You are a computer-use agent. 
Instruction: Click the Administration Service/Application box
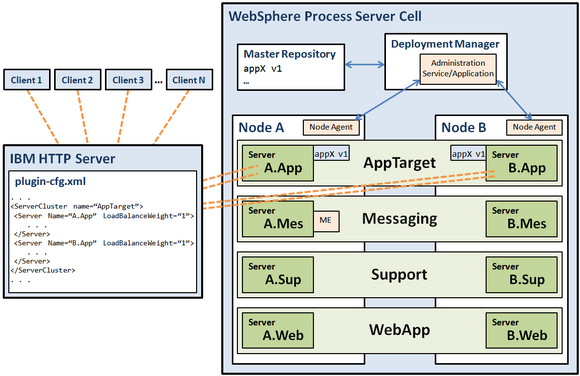(458, 69)
